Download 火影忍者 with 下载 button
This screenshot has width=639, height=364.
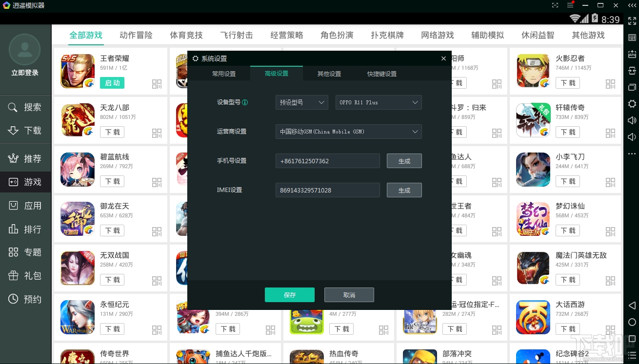click(568, 83)
